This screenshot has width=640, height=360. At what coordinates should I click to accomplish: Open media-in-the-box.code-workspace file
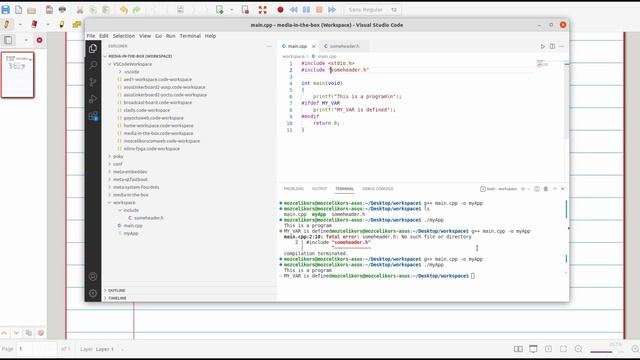point(158,133)
